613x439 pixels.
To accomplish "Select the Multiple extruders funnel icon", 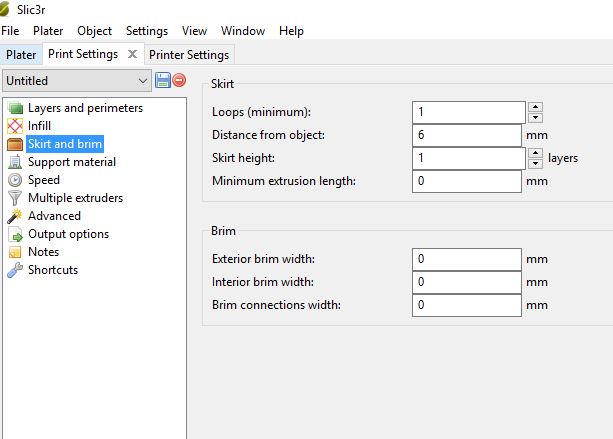I will (15, 198).
